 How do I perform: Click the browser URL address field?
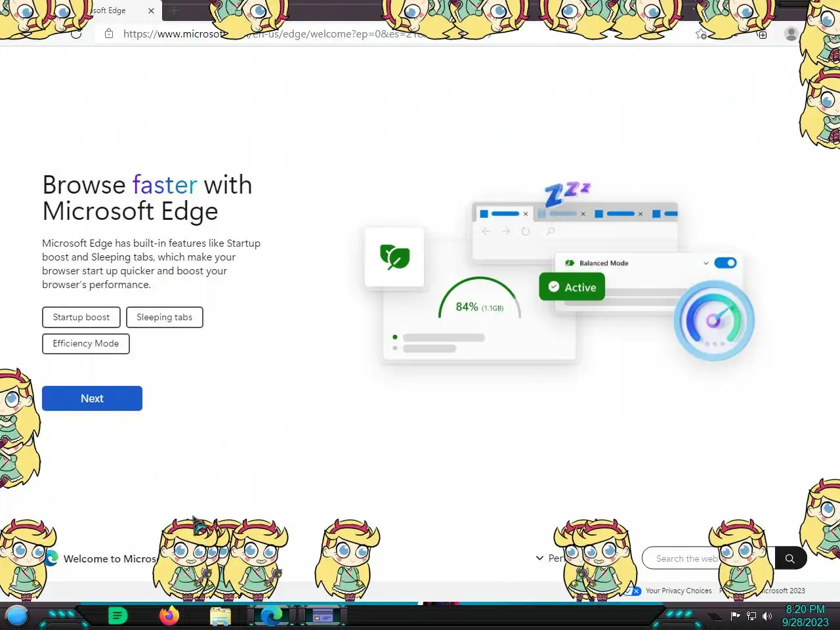tap(394, 33)
